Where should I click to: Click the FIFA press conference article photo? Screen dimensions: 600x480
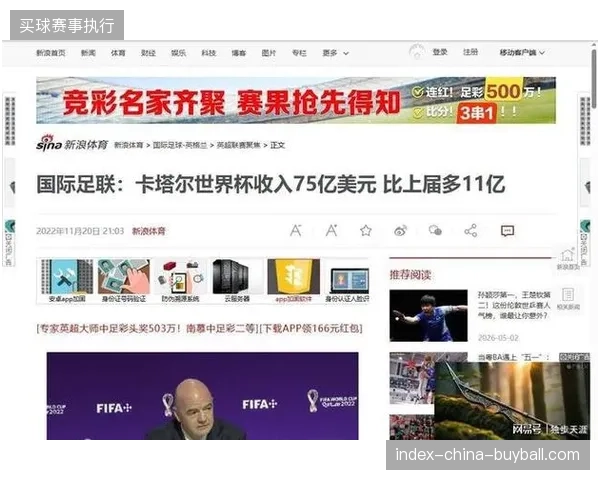(202, 396)
